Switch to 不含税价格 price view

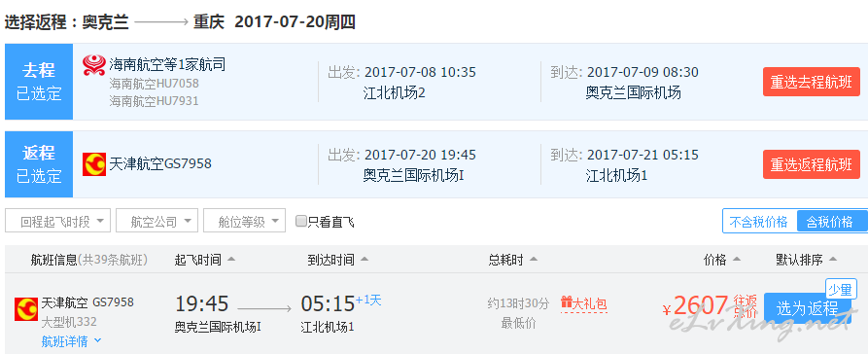point(759,222)
